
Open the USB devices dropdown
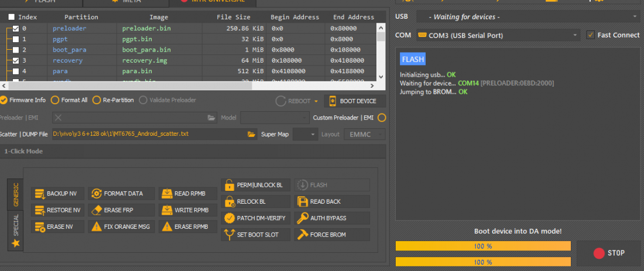tap(528, 17)
